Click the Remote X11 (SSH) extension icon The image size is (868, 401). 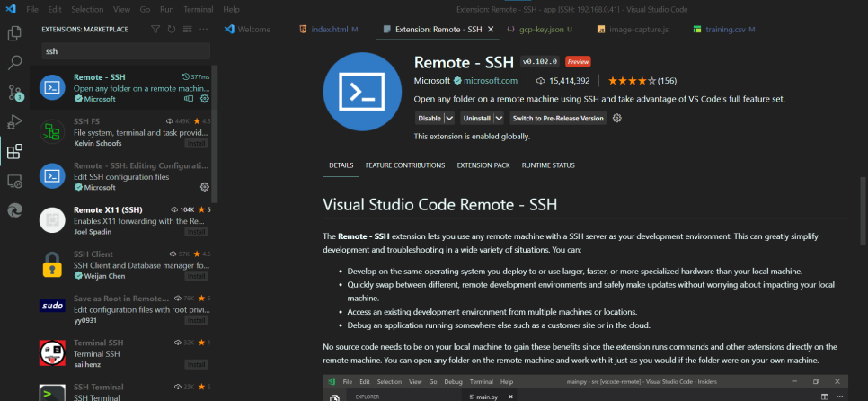coord(52,220)
